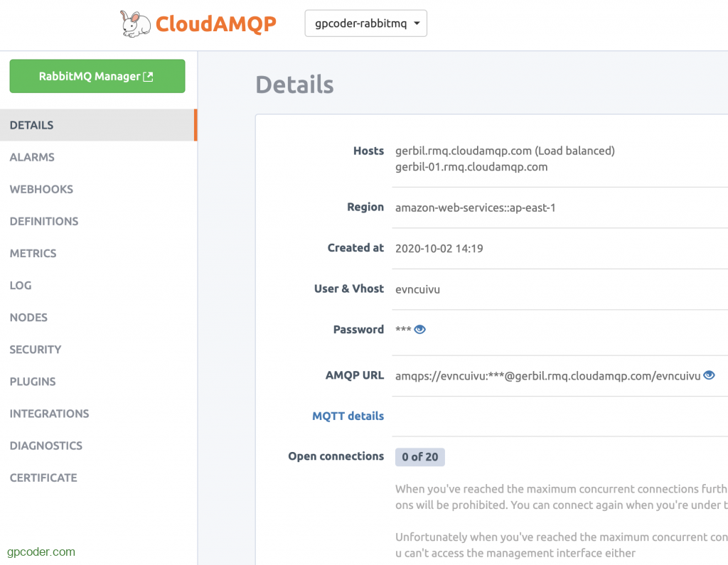Expand the MQTT details link
This screenshot has width=728, height=565.
[348, 416]
